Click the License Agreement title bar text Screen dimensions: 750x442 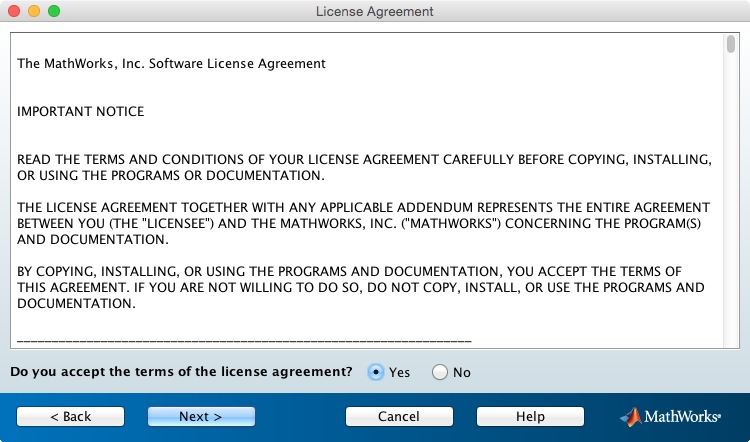pyautogui.click(x=375, y=11)
